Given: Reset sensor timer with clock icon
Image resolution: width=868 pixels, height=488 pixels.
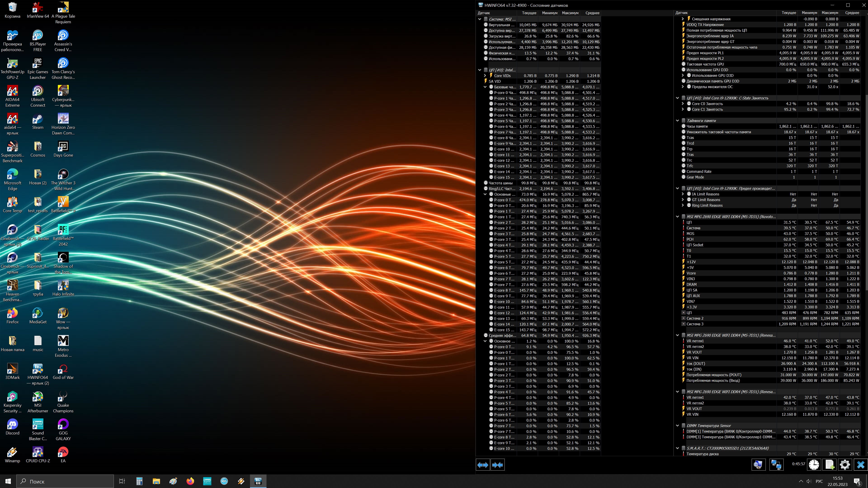Looking at the screenshot, I should 814,465.
